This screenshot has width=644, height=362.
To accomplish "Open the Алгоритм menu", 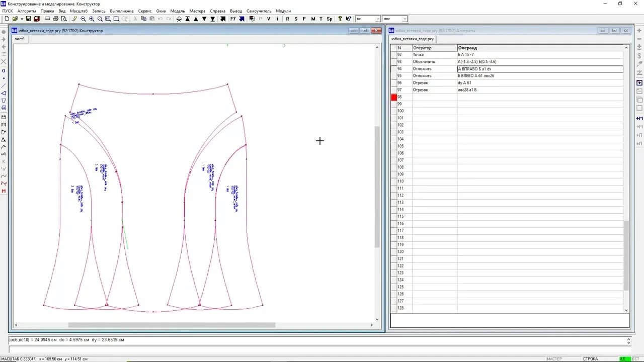I will click(27, 11).
